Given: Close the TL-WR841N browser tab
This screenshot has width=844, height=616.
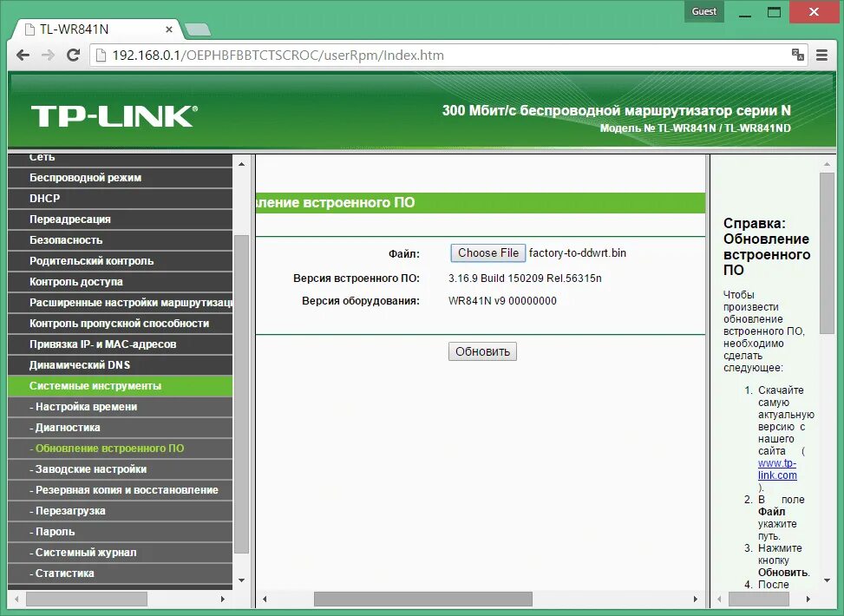Looking at the screenshot, I should [168, 29].
